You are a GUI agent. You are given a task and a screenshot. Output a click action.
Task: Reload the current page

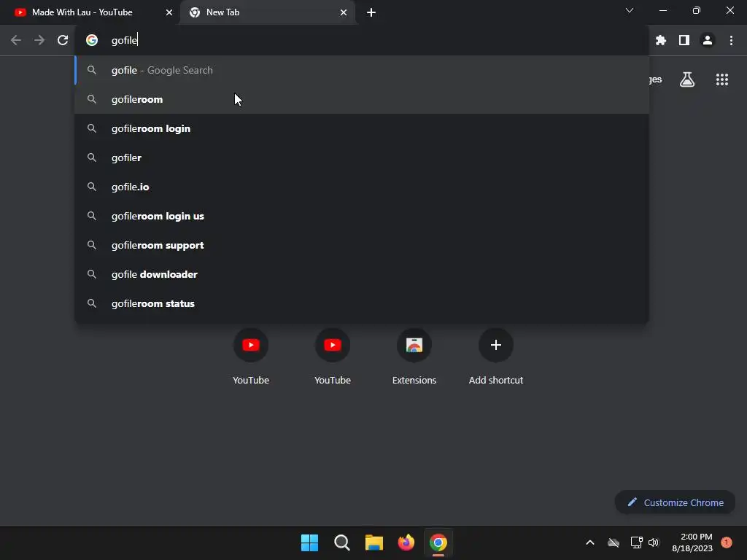[63, 40]
